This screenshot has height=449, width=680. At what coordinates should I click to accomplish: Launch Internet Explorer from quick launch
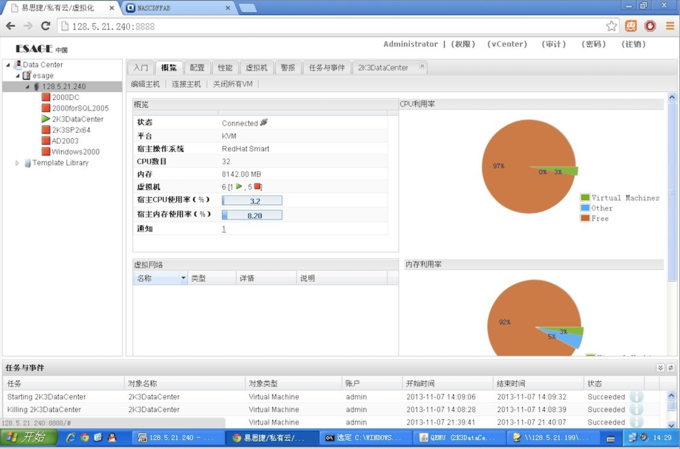[x=70, y=438]
